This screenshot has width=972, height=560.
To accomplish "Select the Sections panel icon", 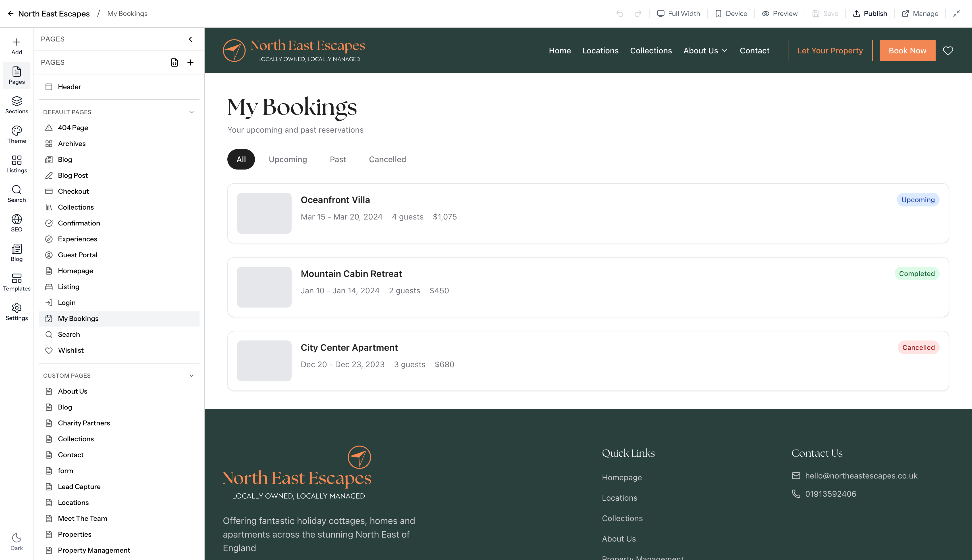I will point(16,105).
